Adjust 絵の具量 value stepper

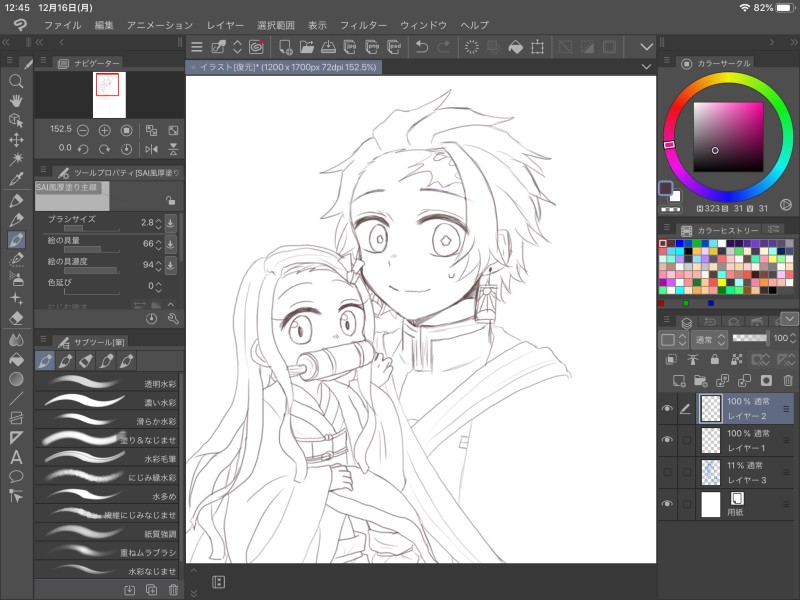159,244
